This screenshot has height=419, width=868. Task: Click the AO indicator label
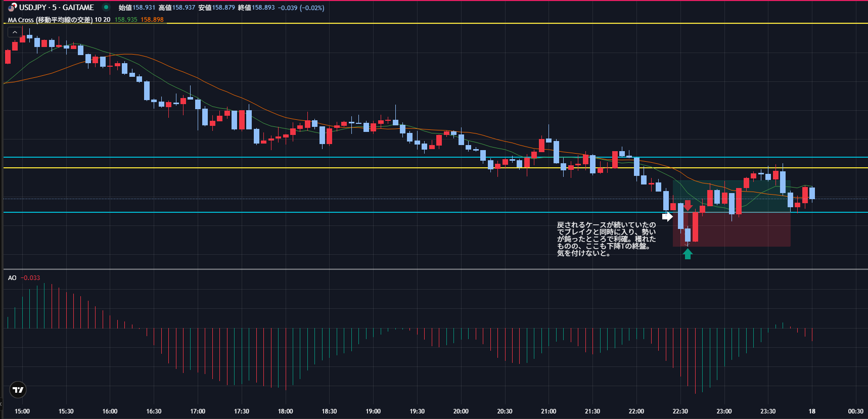tap(12, 278)
